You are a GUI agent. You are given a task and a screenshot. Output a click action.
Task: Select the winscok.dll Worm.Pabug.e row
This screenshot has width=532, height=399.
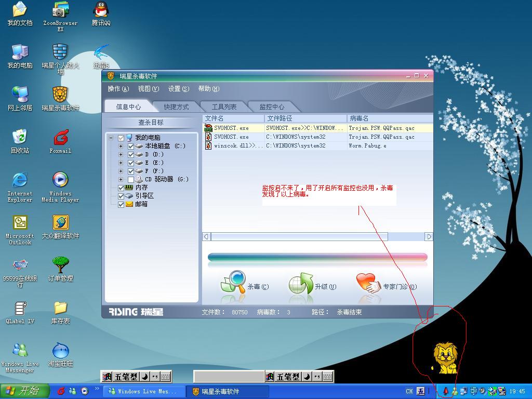click(318, 146)
